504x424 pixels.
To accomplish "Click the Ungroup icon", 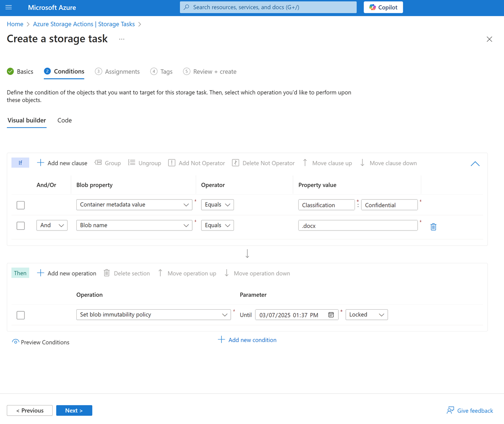I will 131,163.
